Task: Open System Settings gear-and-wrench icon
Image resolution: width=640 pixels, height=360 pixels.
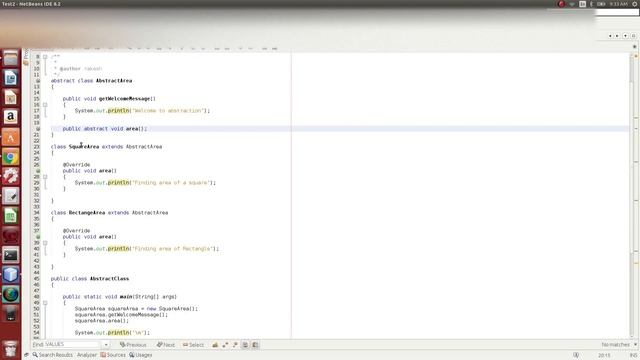Action: [11, 176]
